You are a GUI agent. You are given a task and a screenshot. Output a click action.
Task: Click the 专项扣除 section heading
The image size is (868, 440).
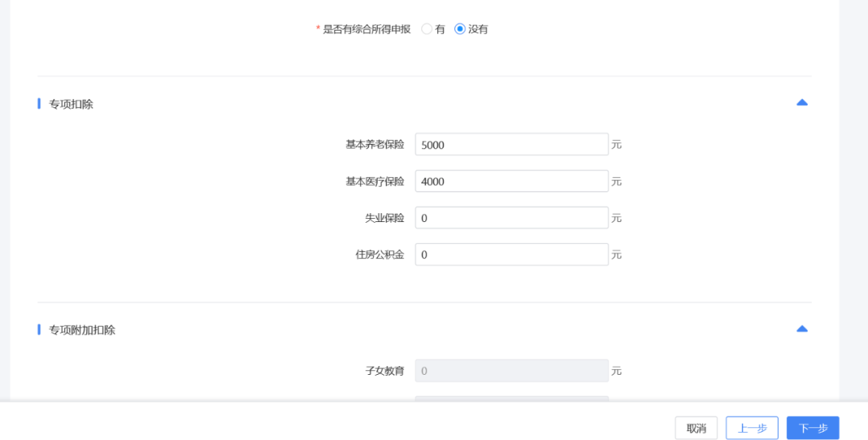(x=71, y=104)
